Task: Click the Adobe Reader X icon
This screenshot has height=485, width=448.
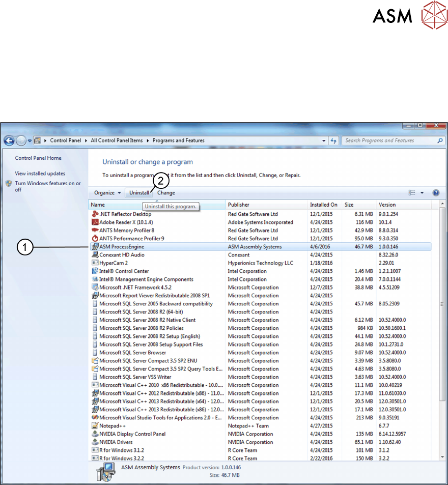Action: coord(95,222)
